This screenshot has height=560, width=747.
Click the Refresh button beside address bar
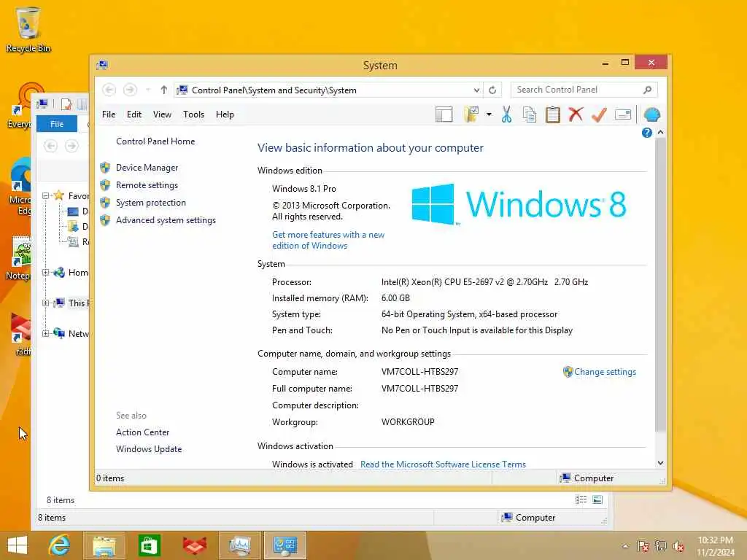click(492, 90)
